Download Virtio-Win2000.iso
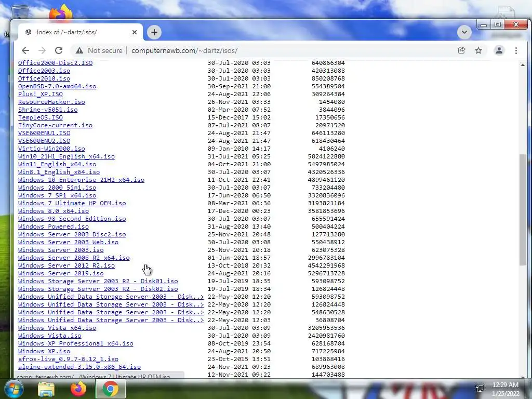This screenshot has height=399, width=532. (x=51, y=149)
